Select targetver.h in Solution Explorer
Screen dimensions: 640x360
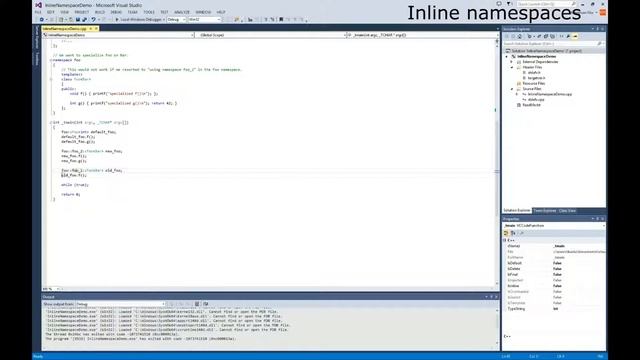[x=536, y=78]
